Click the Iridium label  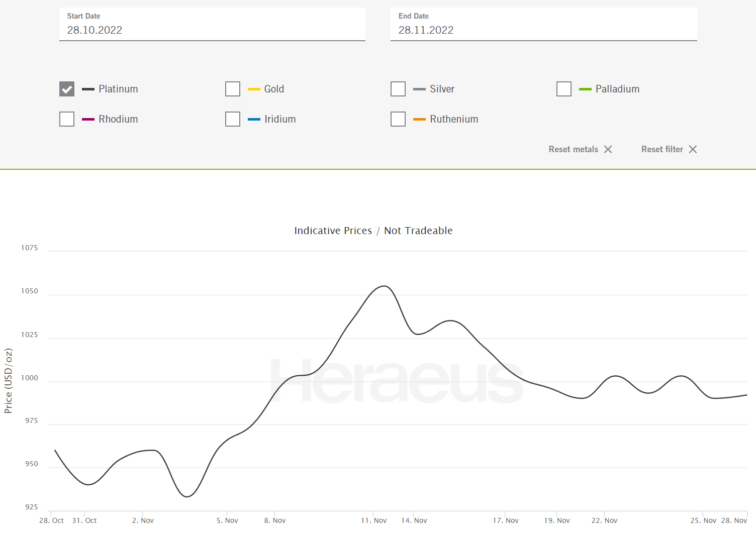click(280, 119)
